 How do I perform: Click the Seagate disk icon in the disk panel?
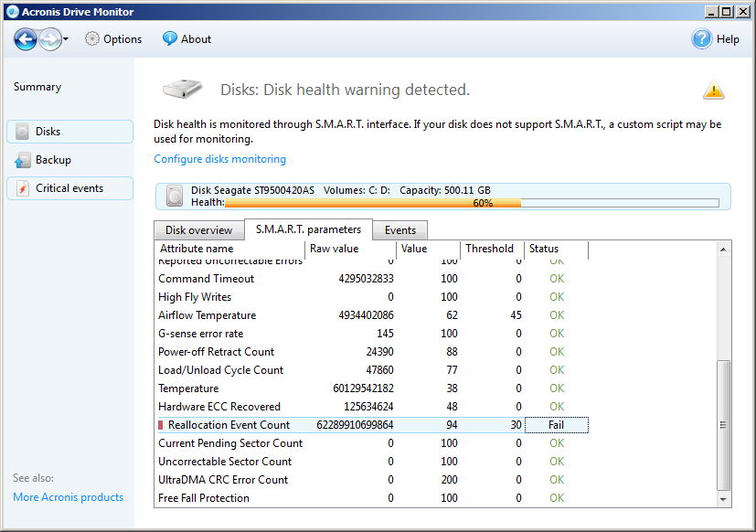tap(175, 197)
